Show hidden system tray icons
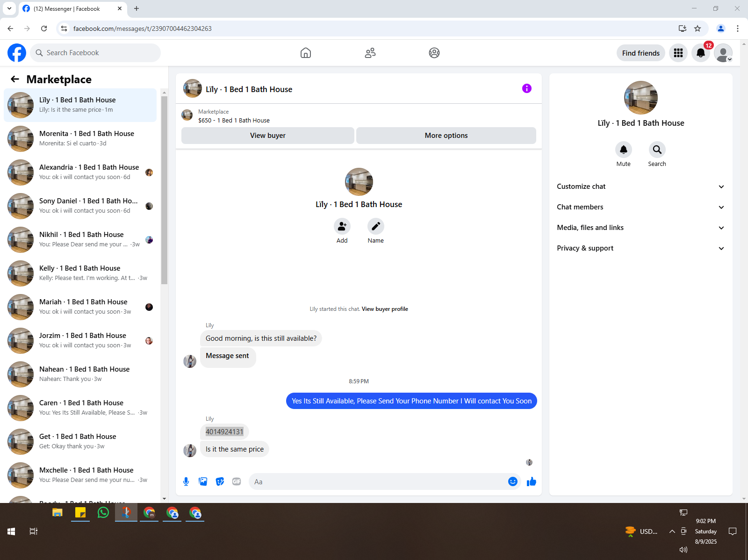Image resolution: width=748 pixels, height=560 pixels. click(x=672, y=531)
